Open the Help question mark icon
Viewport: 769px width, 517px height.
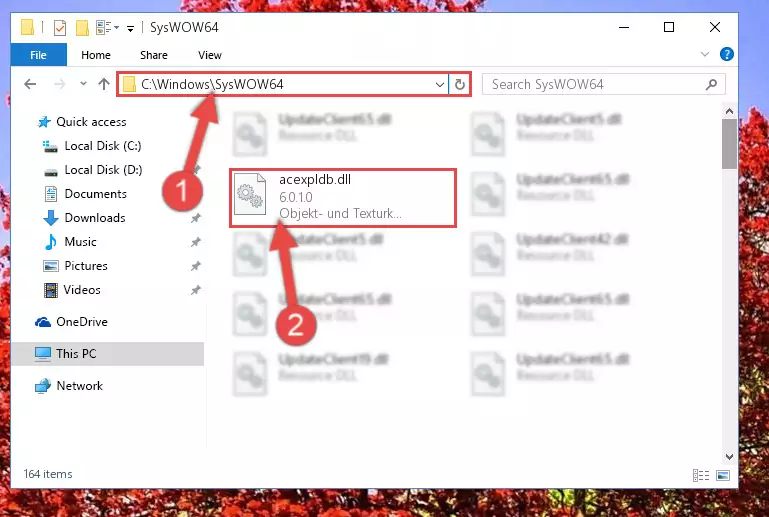[726, 54]
